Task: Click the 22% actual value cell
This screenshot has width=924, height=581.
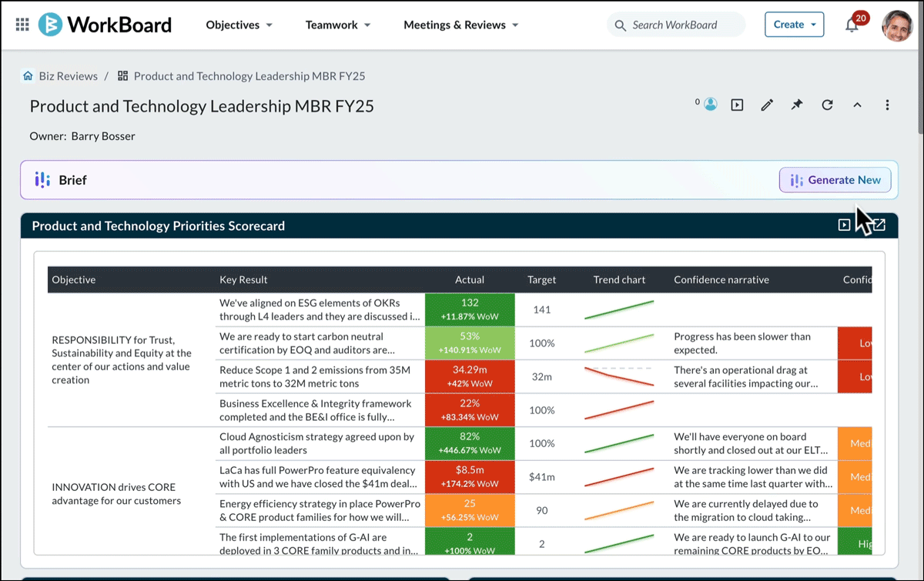Action: pyautogui.click(x=470, y=410)
